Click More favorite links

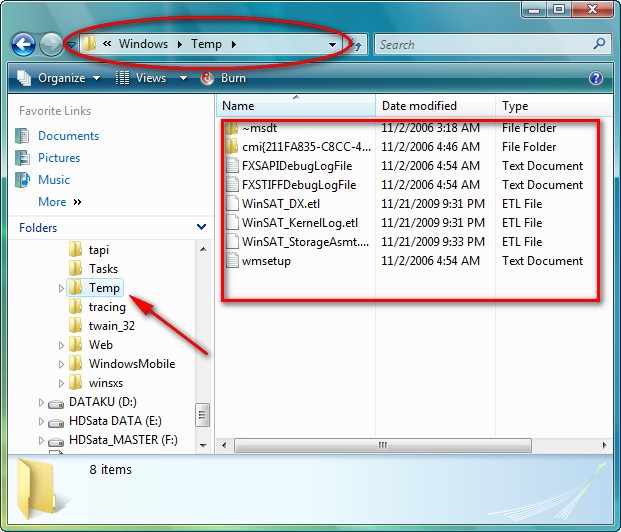(x=60, y=202)
